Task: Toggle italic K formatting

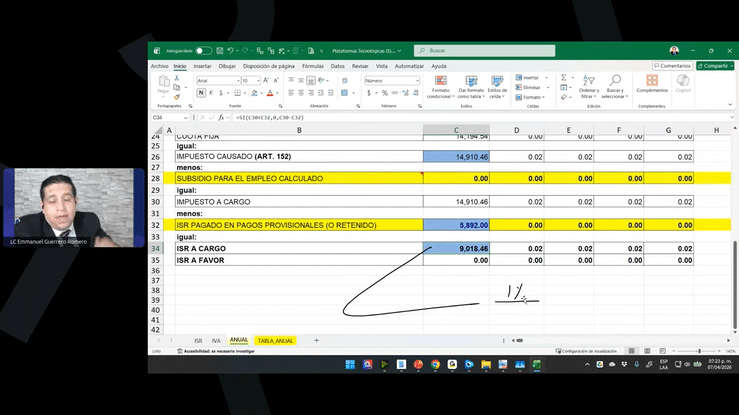Action: point(211,93)
